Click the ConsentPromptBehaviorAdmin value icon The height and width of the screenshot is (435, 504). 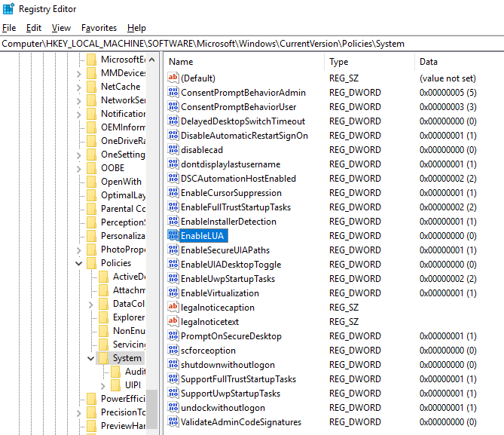(173, 93)
